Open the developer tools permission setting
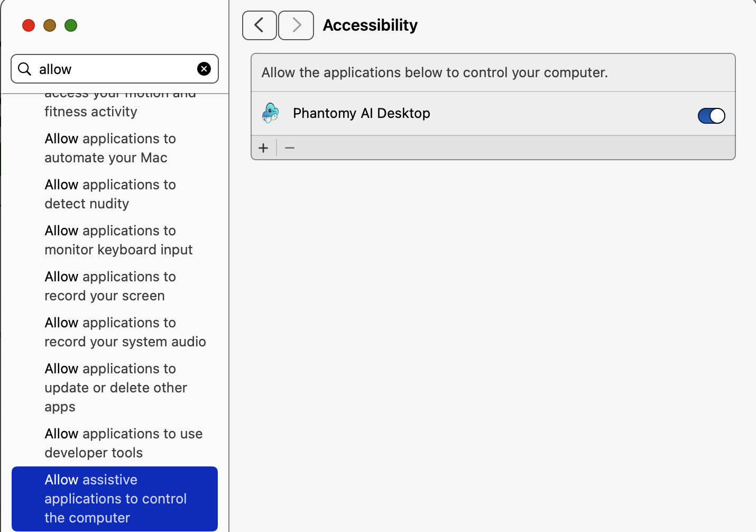The image size is (756, 532). pos(124,443)
